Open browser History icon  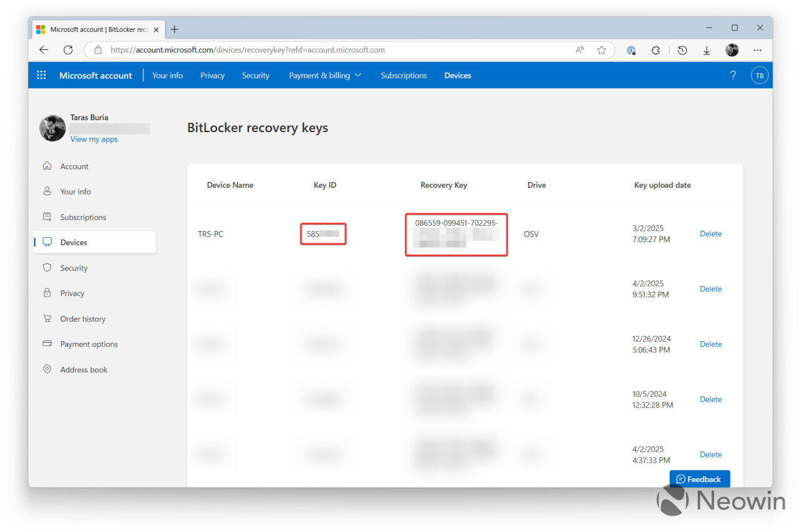(x=682, y=50)
